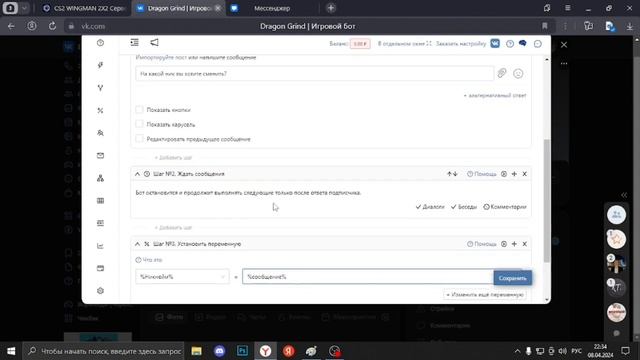Disable step No.3 with the circle icon
Image resolution: width=640 pixels, height=360 pixels.
[x=504, y=244]
